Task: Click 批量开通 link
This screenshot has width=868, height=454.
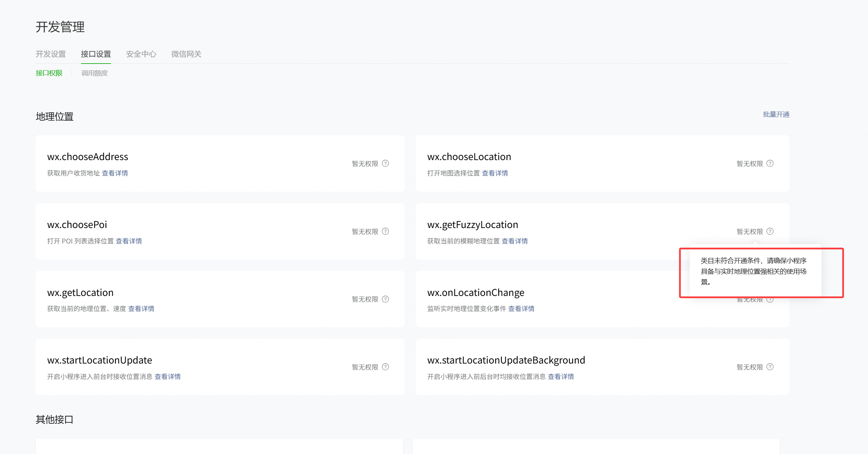Action: (x=776, y=115)
